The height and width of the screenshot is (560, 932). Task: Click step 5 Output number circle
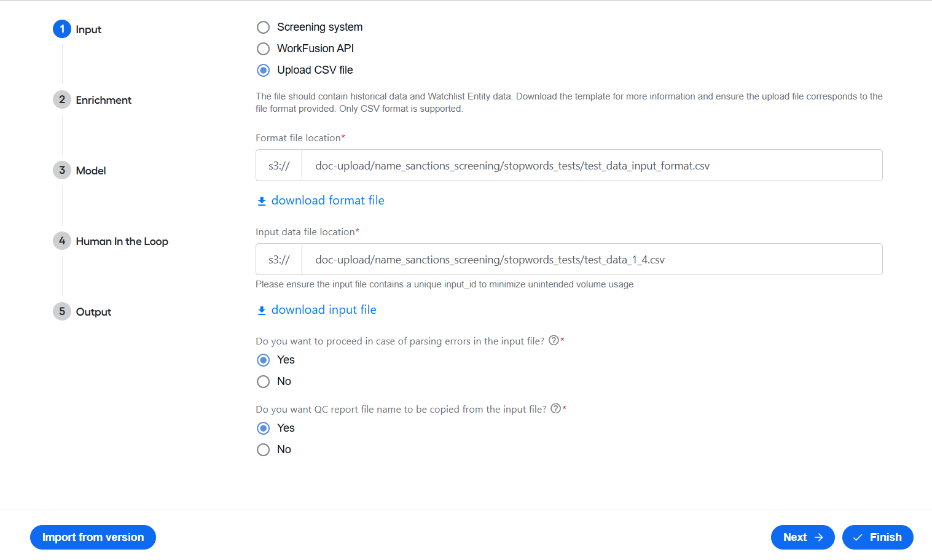point(62,311)
